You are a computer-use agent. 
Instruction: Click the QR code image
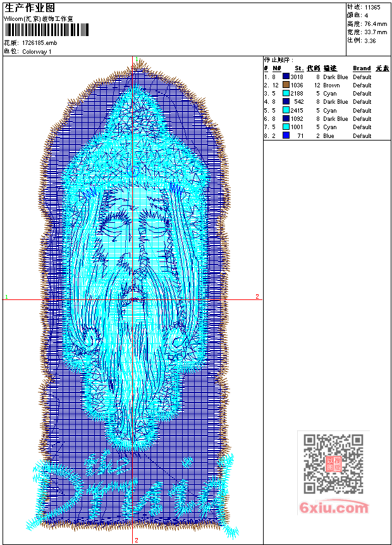(333, 464)
